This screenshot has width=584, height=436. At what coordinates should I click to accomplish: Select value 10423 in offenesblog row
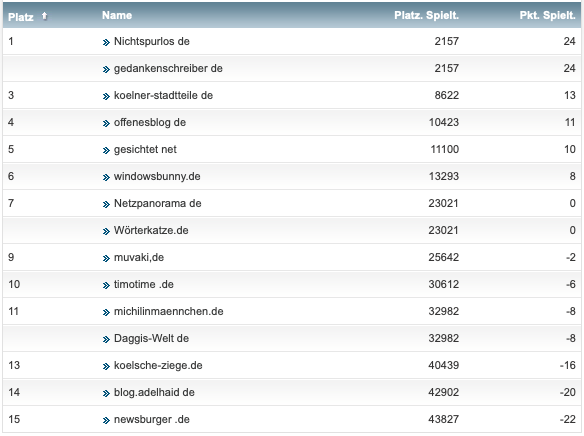444,122
